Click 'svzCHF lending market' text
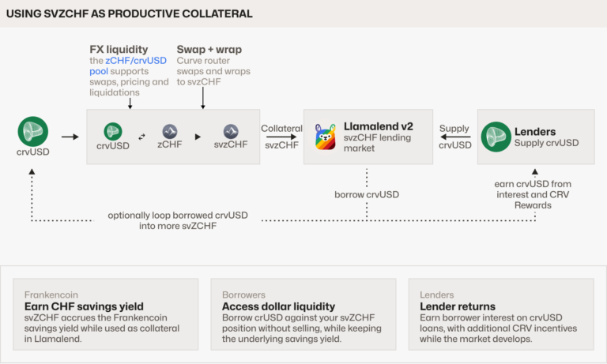607x364 pixels. pos(378,143)
